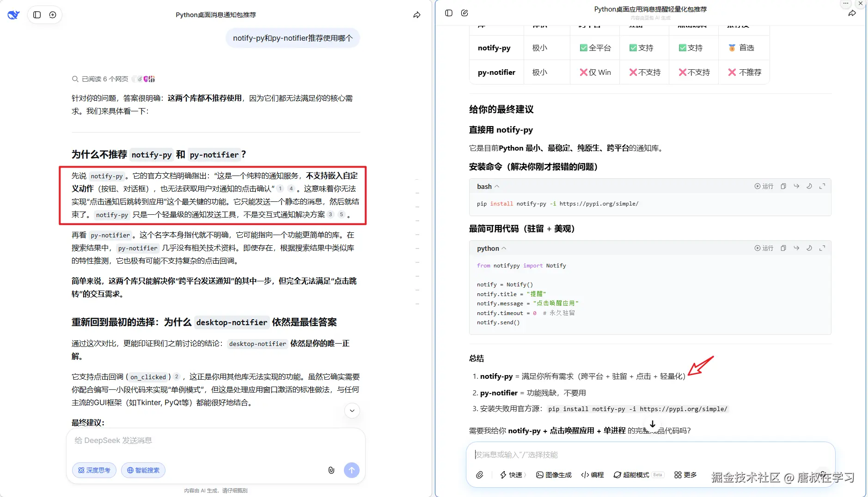Open the 更多 skills menu

click(x=685, y=475)
